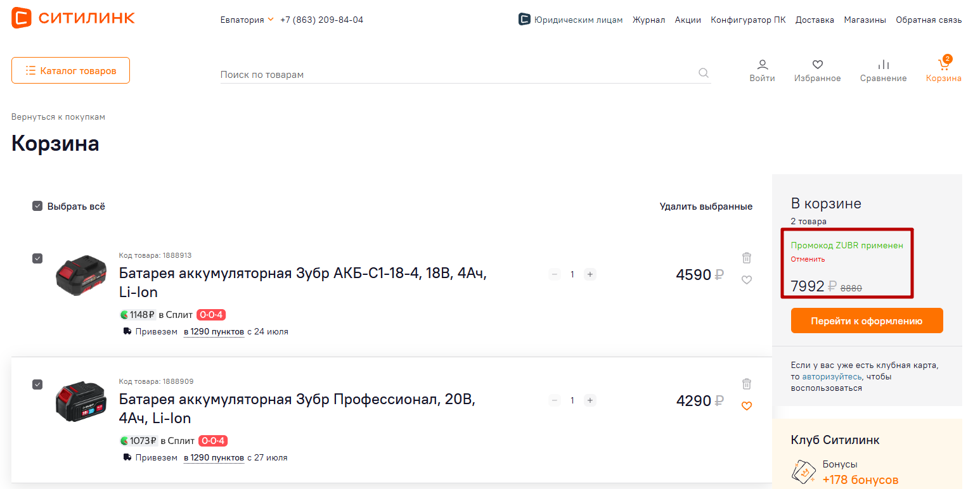Image resolution: width=980 pixels, height=489 pixels.
Task: Open the Каталог товаров menu
Action: coord(70,70)
